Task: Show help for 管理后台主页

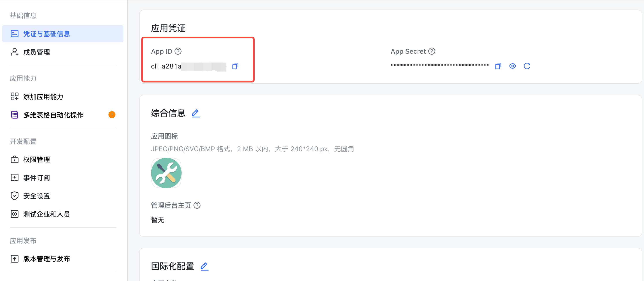Action: pos(197,206)
